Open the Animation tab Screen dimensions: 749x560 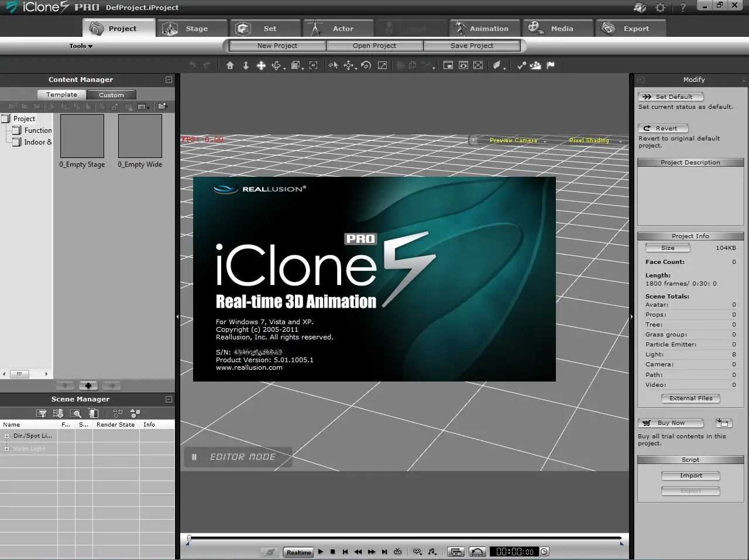(x=485, y=28)
